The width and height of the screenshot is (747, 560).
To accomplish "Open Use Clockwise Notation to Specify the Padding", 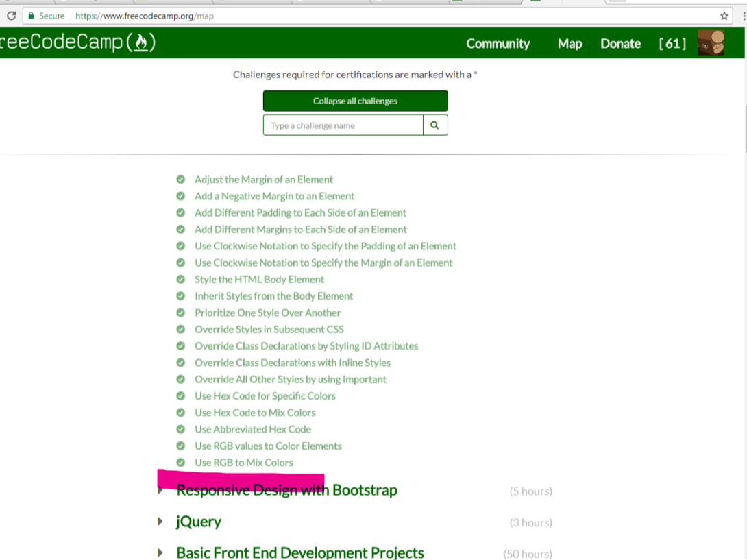I will point(326,246).
